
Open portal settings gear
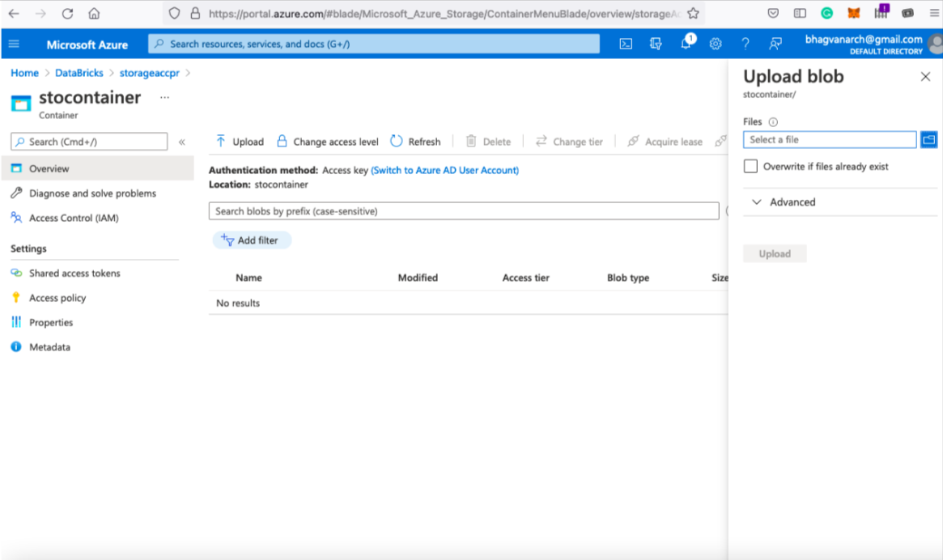[715, 44]
